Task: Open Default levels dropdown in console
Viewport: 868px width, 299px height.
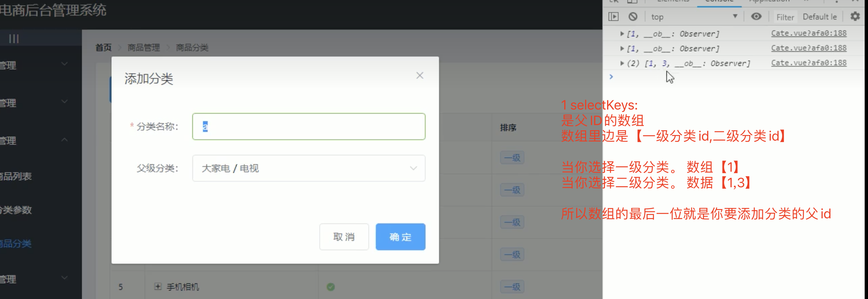Action: 820,17
